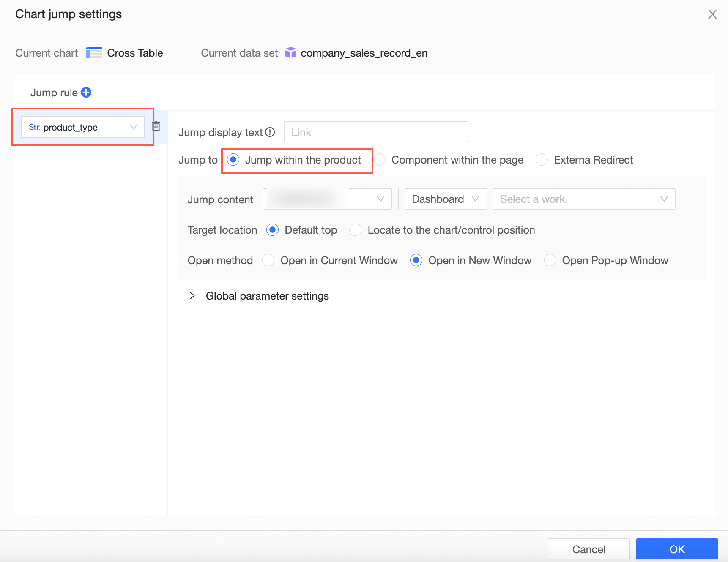
Task: Click the Chart jump settings title
Action: tap(68, 14)
